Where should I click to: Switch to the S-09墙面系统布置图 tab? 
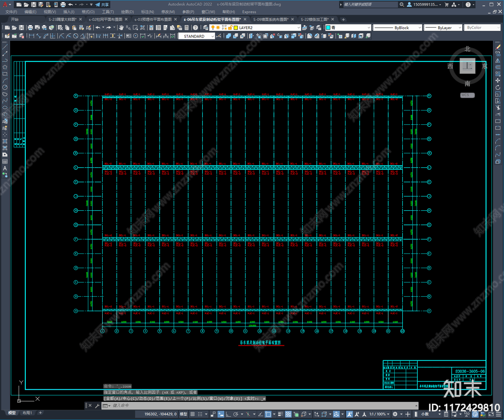click(x=271, y=19)
